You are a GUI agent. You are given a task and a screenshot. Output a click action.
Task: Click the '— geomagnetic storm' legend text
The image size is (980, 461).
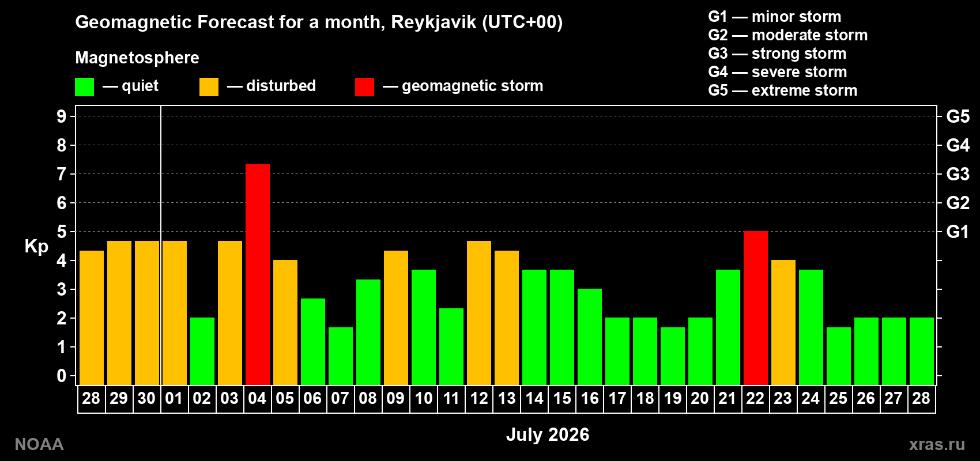[x=463, y=86]
